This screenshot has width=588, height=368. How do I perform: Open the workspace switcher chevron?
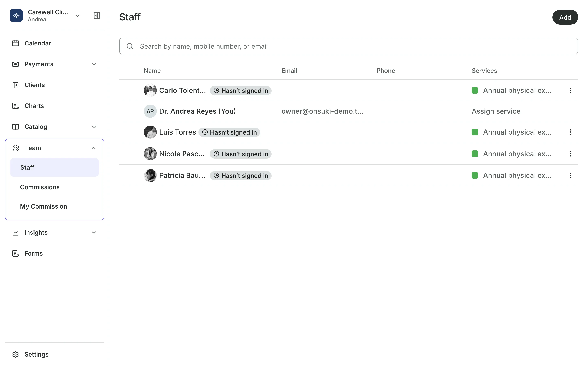(78, 16)
